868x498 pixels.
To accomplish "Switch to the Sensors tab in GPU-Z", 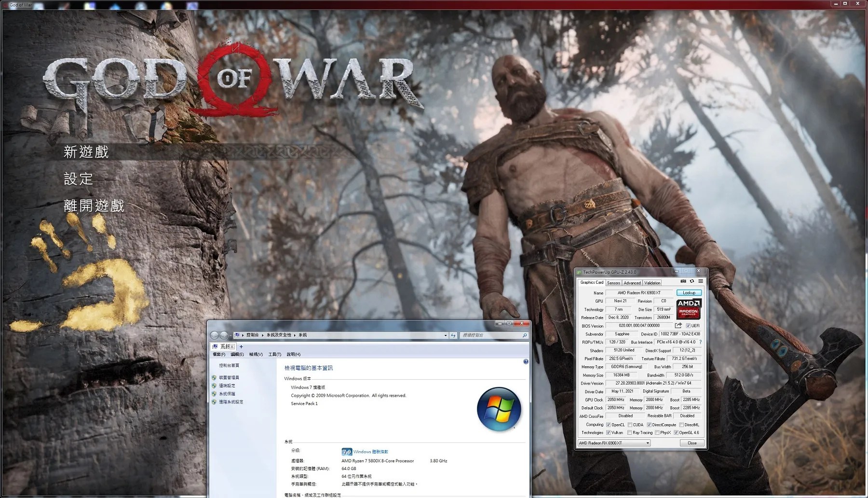I will point(613,283).
